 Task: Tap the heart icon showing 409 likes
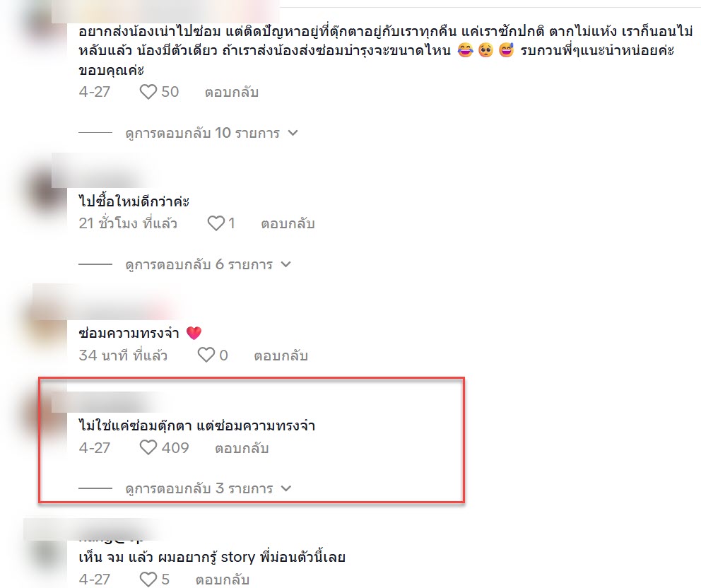[148, 447]
